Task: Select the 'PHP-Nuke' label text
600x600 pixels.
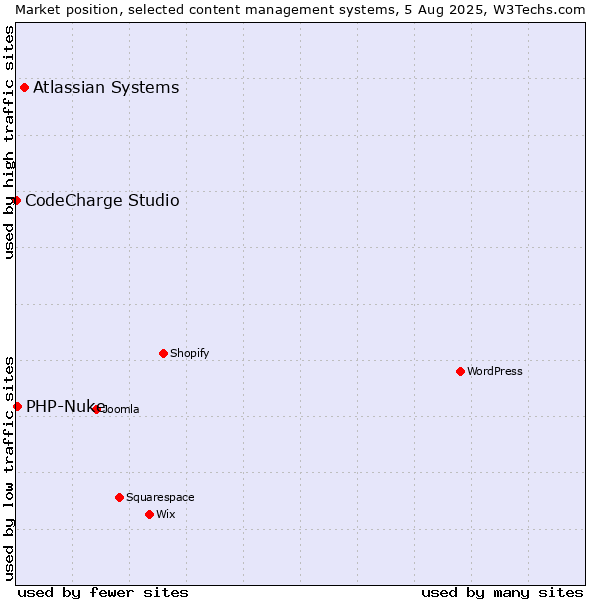Action: 65,406
